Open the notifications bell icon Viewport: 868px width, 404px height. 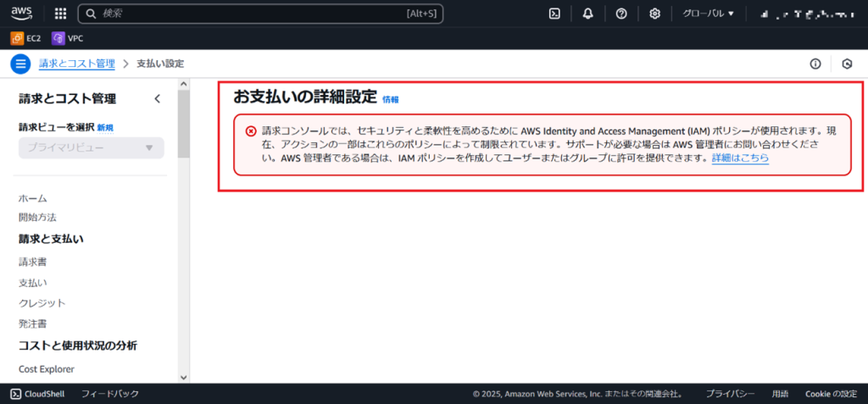(x=587, y=14)
